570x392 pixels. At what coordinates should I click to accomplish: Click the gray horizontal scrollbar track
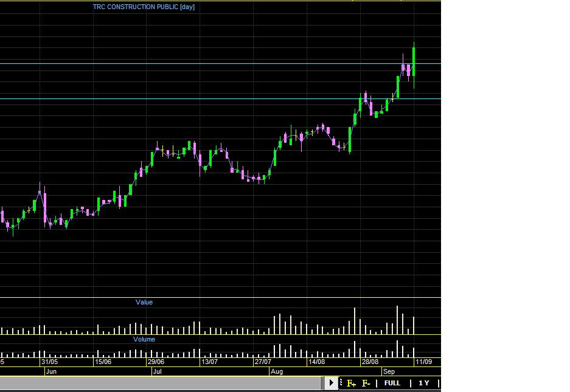point(161,383)
